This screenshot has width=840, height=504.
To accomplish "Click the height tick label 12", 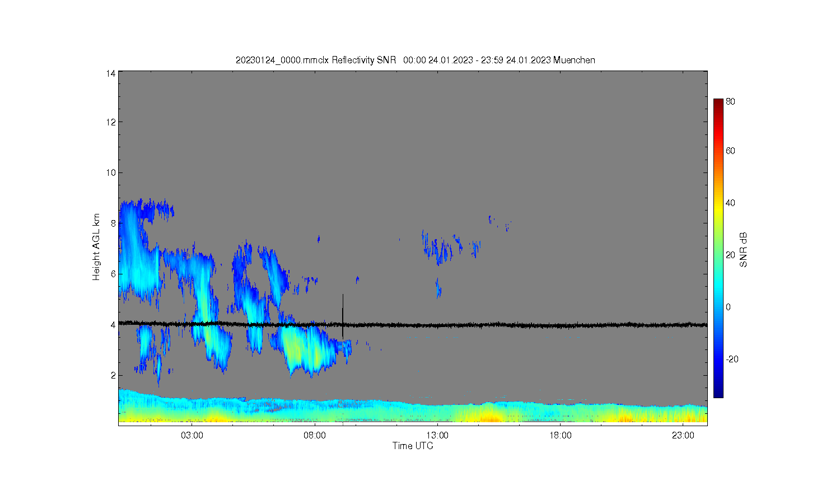I will click(x=111, y=122).
